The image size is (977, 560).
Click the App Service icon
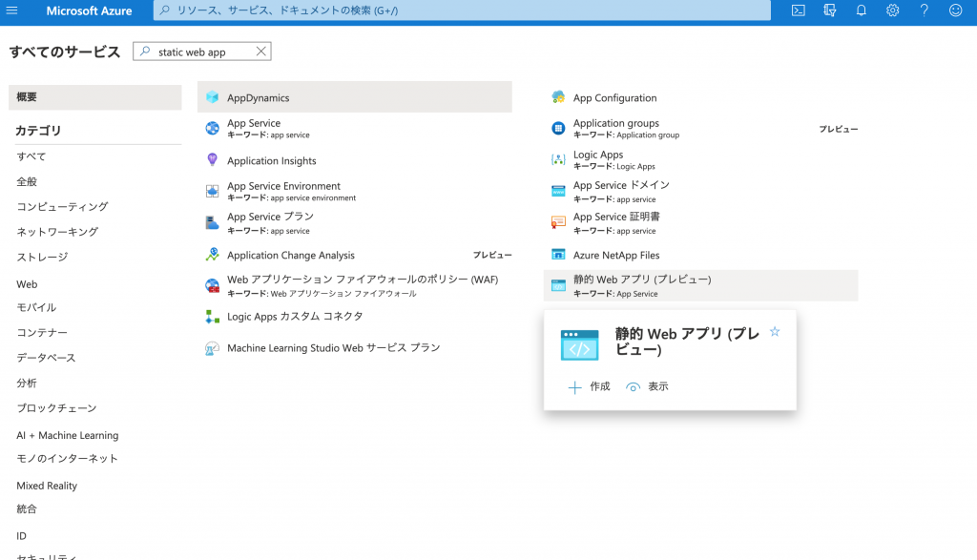[x=213, y=129]
